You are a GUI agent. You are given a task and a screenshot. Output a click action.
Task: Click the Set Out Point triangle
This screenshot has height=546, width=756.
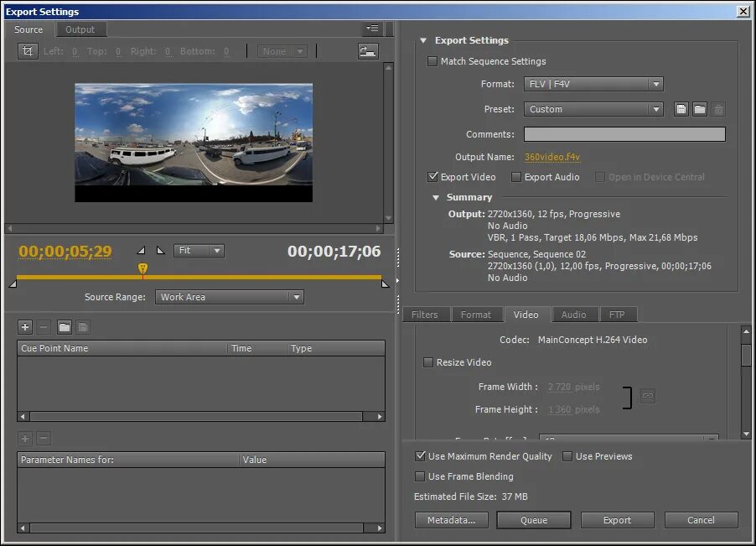tap(160, 250)
